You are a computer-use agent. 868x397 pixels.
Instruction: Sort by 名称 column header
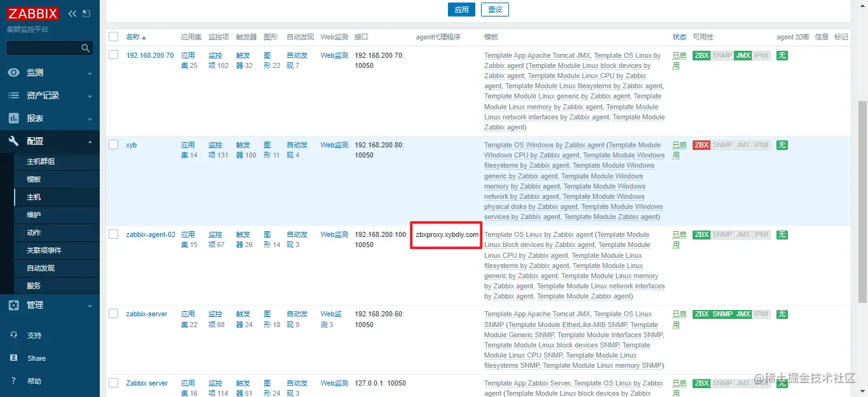tap(136, 37)
